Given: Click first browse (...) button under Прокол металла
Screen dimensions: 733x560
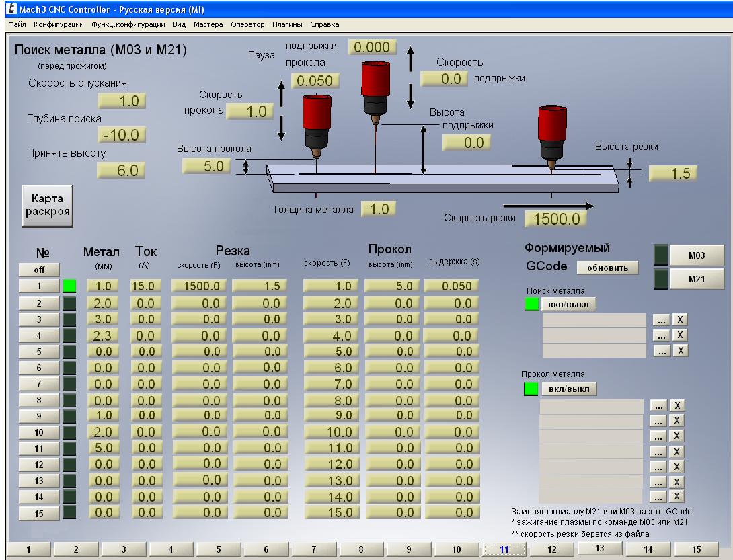Looking at the screenshot, I should point(658,406).
